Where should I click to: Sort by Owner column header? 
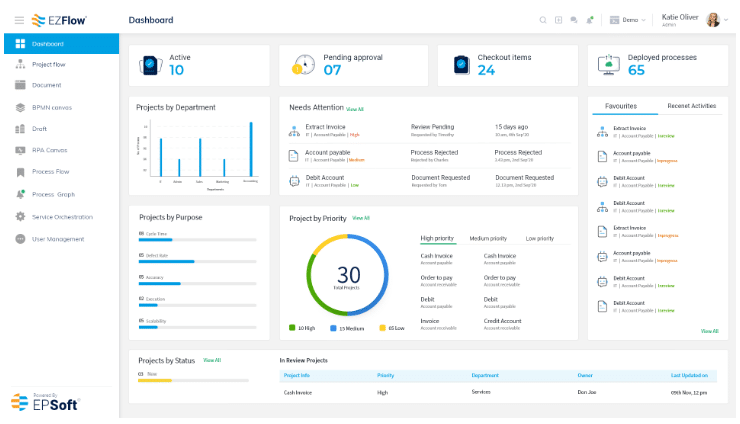point(585,375)
